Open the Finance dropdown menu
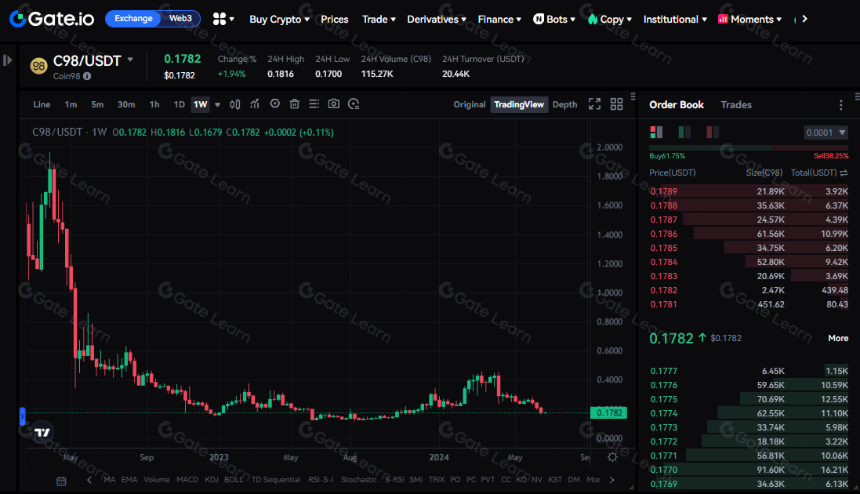 point(499,19)
